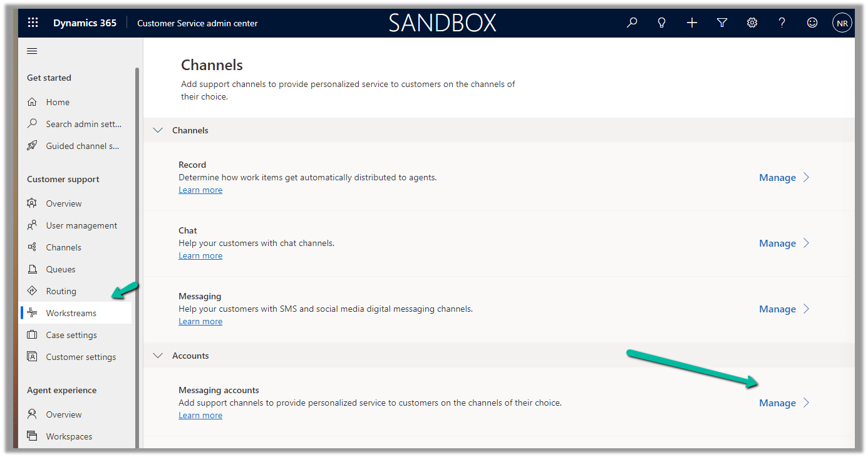The width and height of the screenshot is (868, 457).
Task: Open Guided channel setup rocket item
Action: 82,146
